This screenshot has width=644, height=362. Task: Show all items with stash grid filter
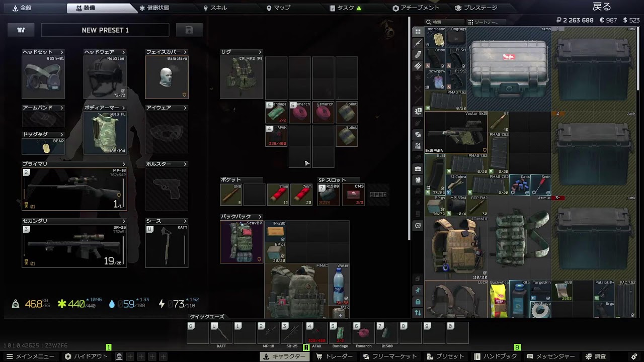click(418, 32)
